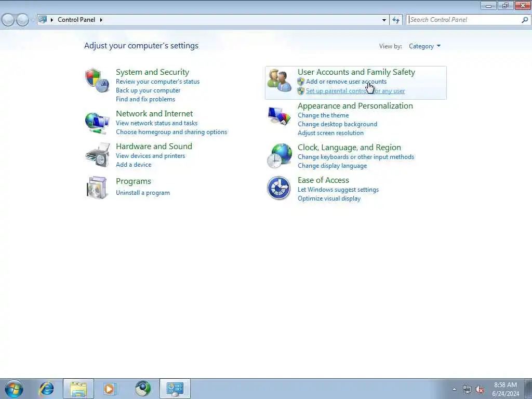Click Change desktop background
This screenshot has width=532, height=399.
[x=337, y=124]
